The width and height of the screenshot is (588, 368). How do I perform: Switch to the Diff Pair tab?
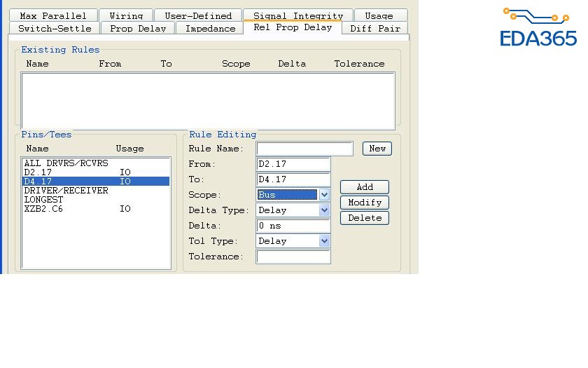point(375,28)
